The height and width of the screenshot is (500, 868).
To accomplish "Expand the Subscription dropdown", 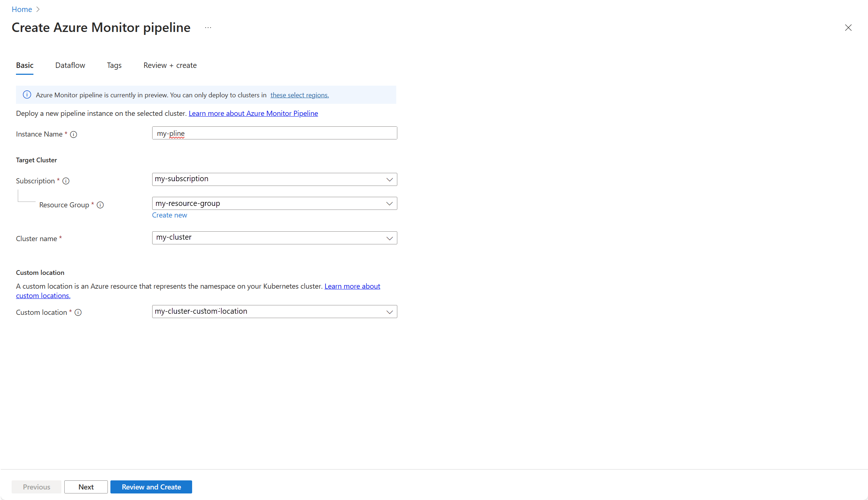I will (389, 179).
